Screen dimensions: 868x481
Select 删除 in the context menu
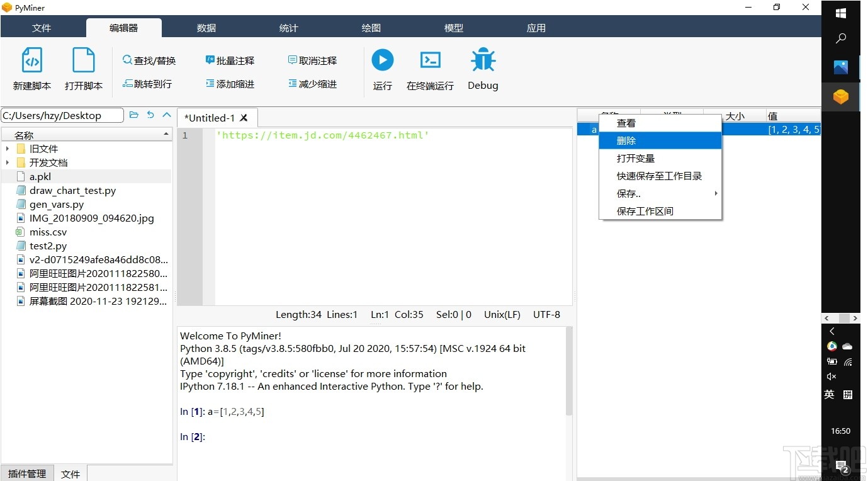(x=626, y=140)
